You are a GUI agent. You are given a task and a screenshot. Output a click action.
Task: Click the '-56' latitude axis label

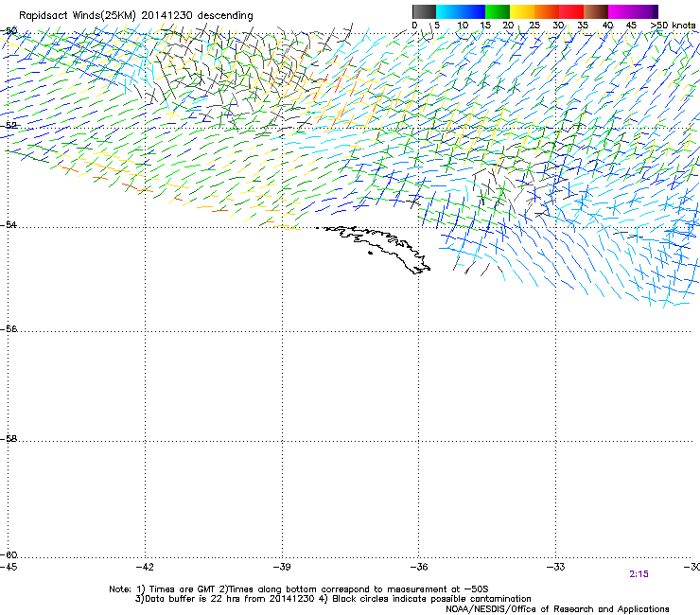(x=9, y=328)
